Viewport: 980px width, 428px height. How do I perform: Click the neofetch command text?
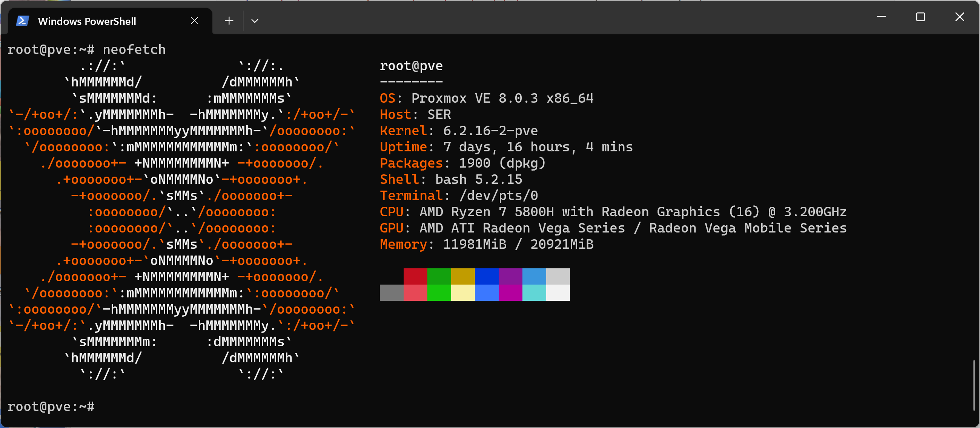(x=134, y=50)
